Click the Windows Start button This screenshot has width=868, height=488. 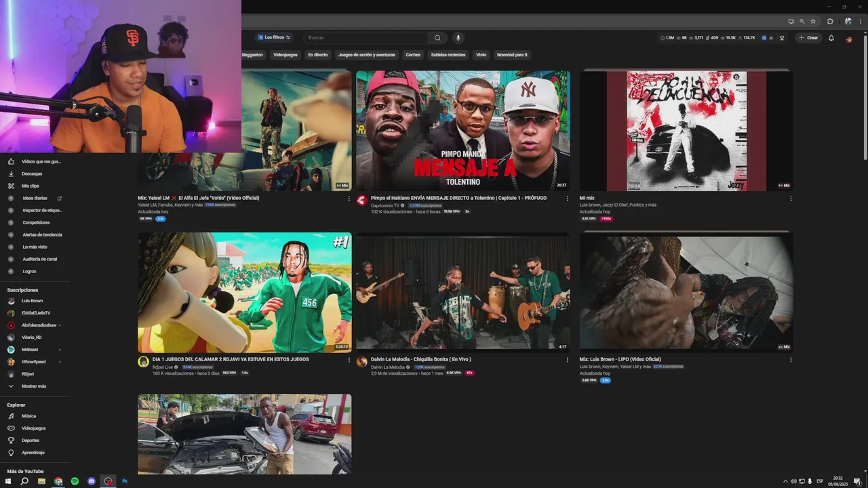(x=9, y=481)
